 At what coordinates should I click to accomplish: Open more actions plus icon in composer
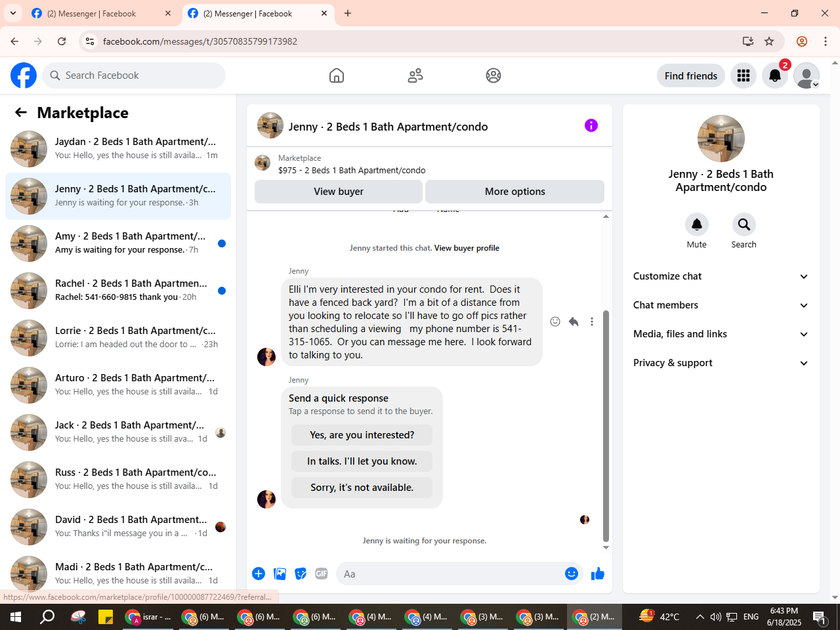coord(259,574)
